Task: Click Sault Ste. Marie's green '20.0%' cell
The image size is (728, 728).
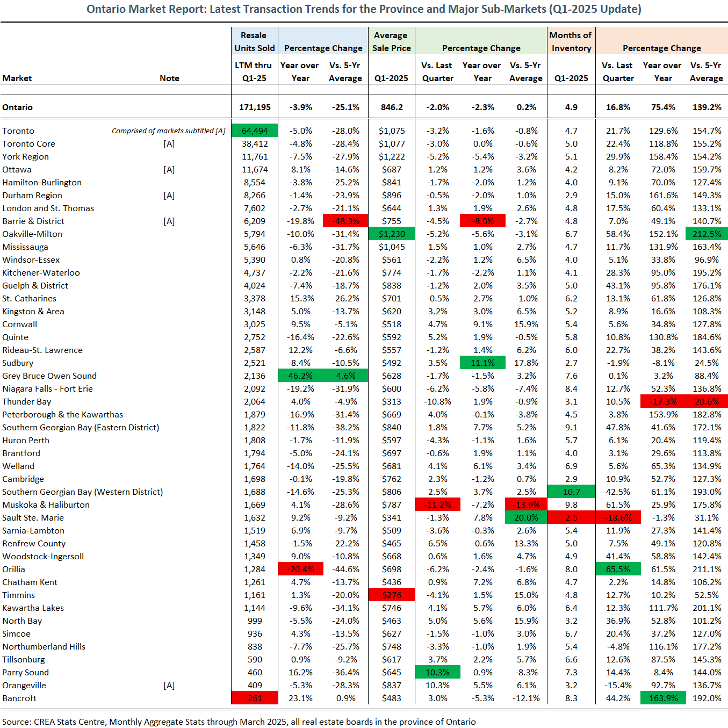Action: click(526, 517)
